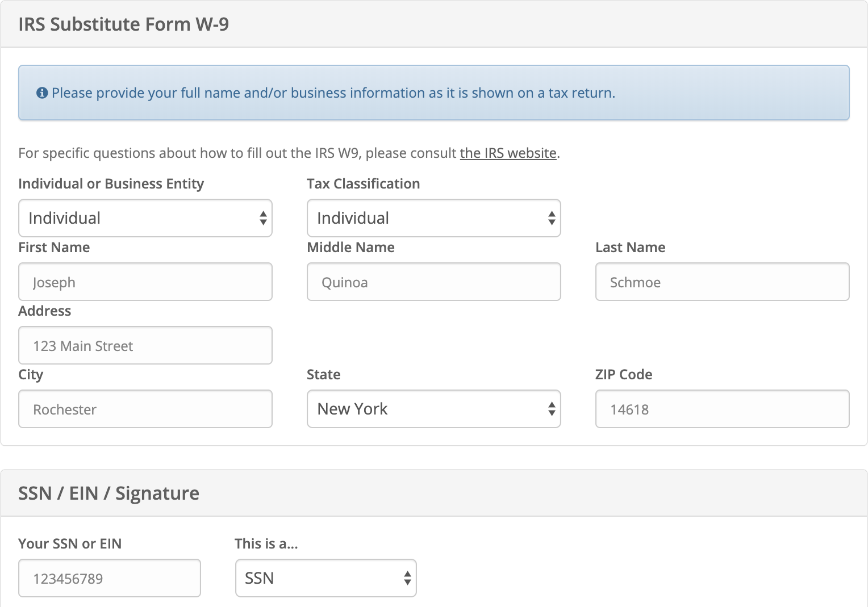
Task: Focus the ZIP Code field
Action: pyautogui.click(x=723, y=409)
